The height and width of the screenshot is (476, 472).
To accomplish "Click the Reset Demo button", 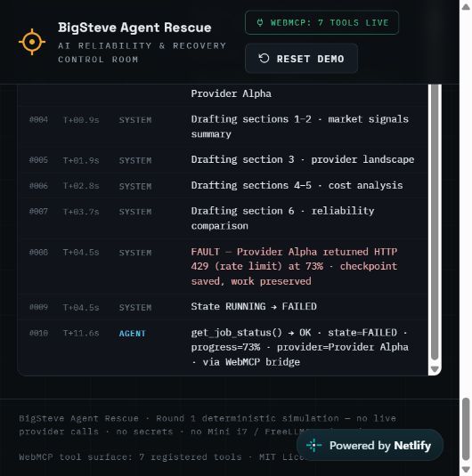I will tap(301, 59).
